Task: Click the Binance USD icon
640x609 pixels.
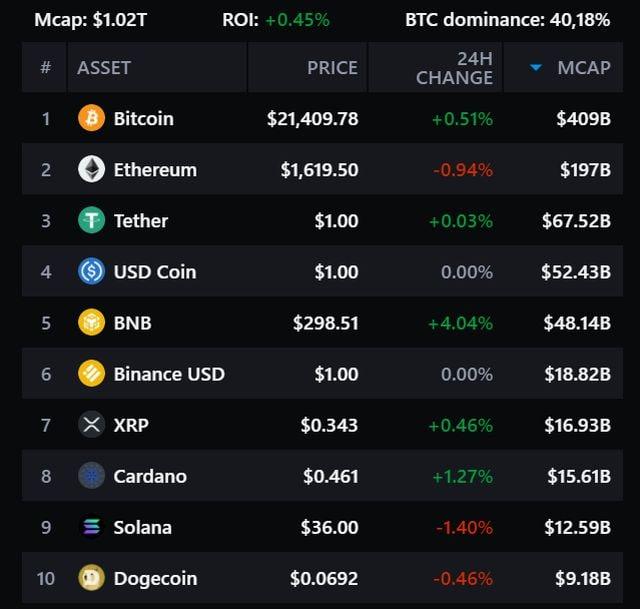Action: click(x=91, y=373)
